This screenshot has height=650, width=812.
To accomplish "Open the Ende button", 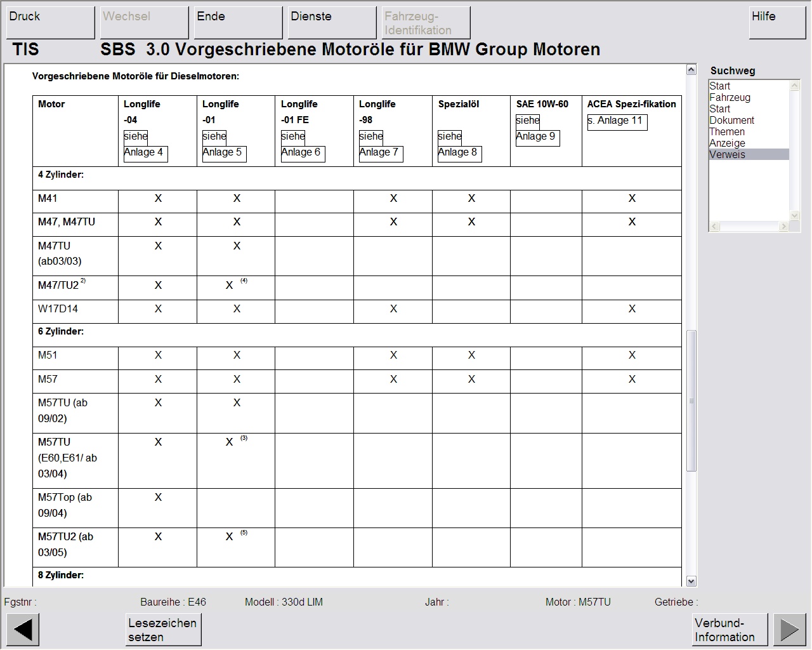I will click(x=239, y=23).
